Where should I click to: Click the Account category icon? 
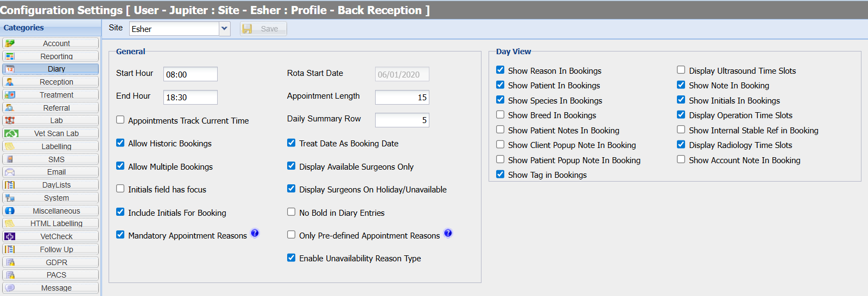[x=10, y=43]
